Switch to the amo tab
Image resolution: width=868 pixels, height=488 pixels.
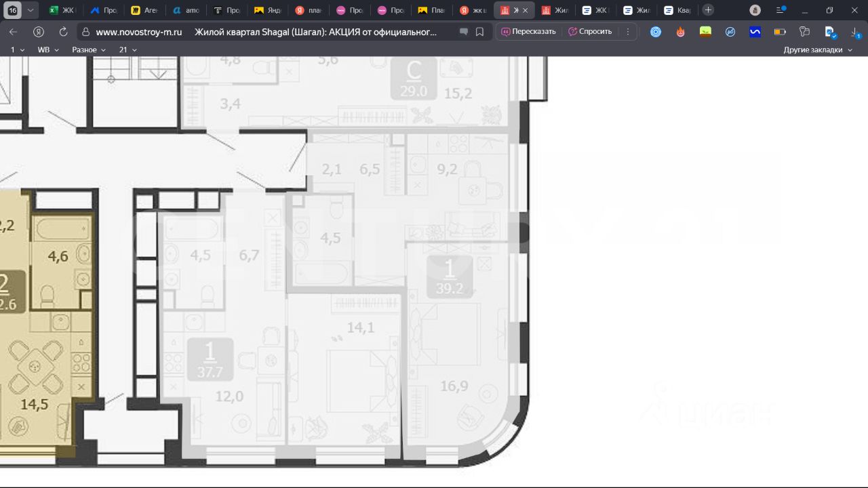[185, 10]
